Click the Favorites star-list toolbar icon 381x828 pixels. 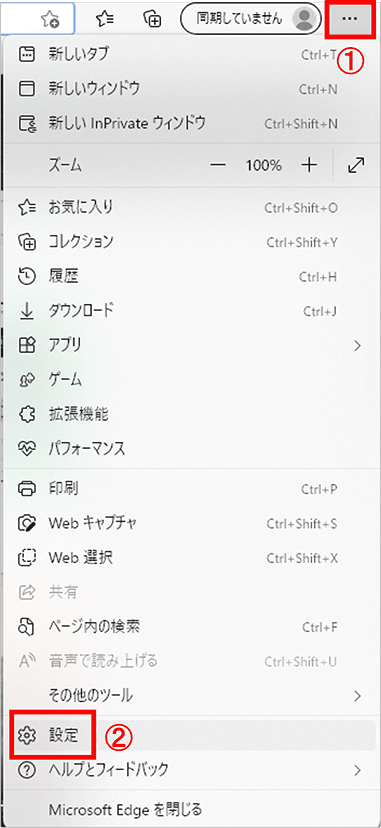click(104, 19)
